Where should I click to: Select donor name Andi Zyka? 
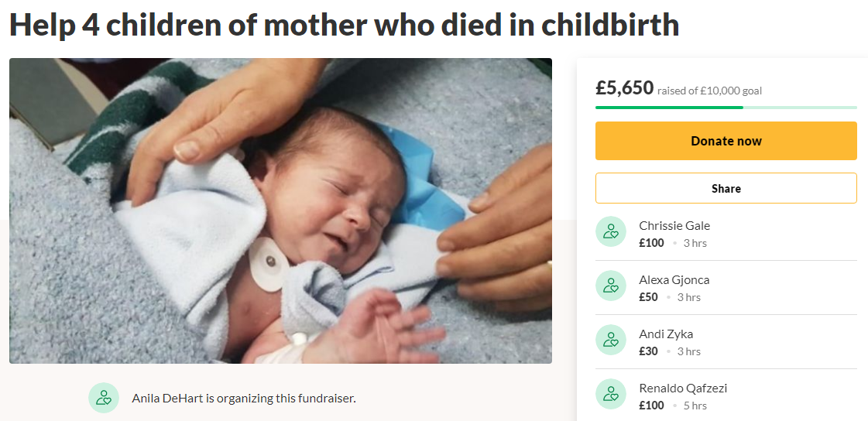coord(666,334)
